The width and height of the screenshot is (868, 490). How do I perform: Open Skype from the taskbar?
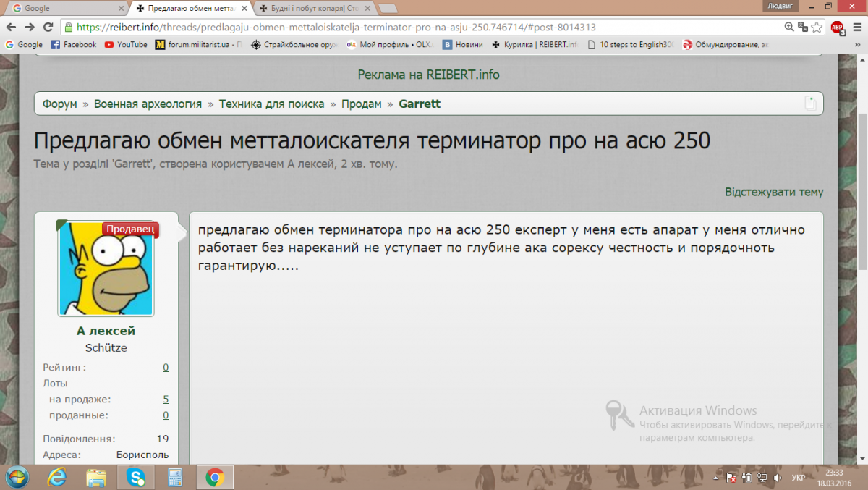click(x=135, y=477)
